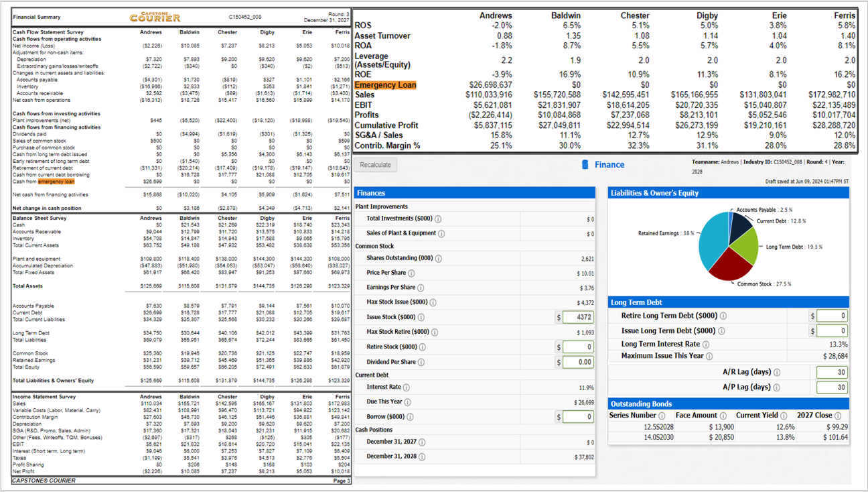Click info icon beside Sales of Plant & Equipment
The width and height of the screenshot is (868, 492).
click(441, 233)
